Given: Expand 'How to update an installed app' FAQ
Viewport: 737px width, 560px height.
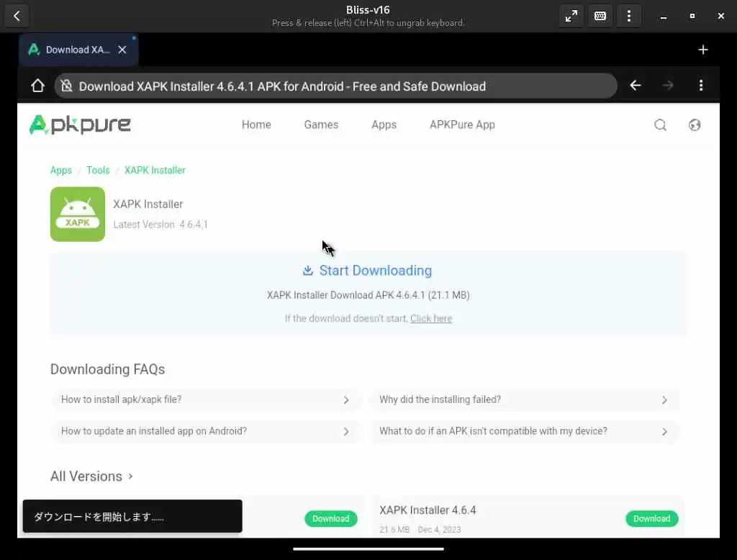Looking at the screenshot, I should [206, 431].
